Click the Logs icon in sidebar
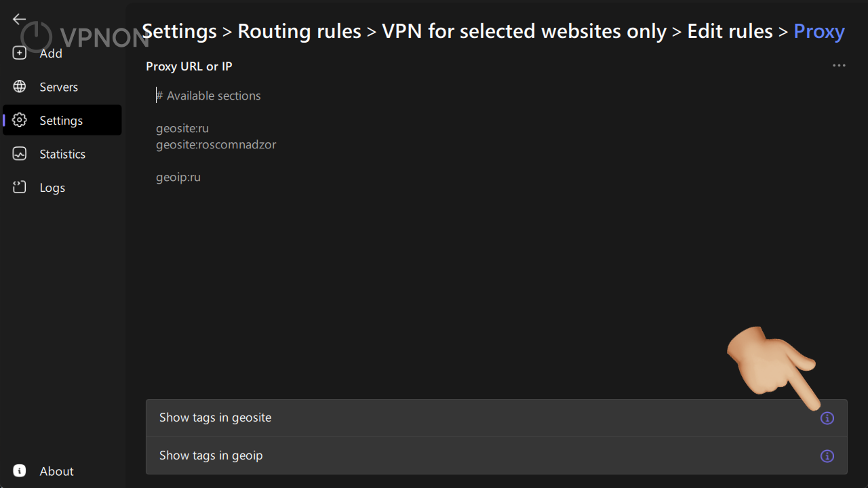Screen dimensions: 868x488 pos(20,188)
